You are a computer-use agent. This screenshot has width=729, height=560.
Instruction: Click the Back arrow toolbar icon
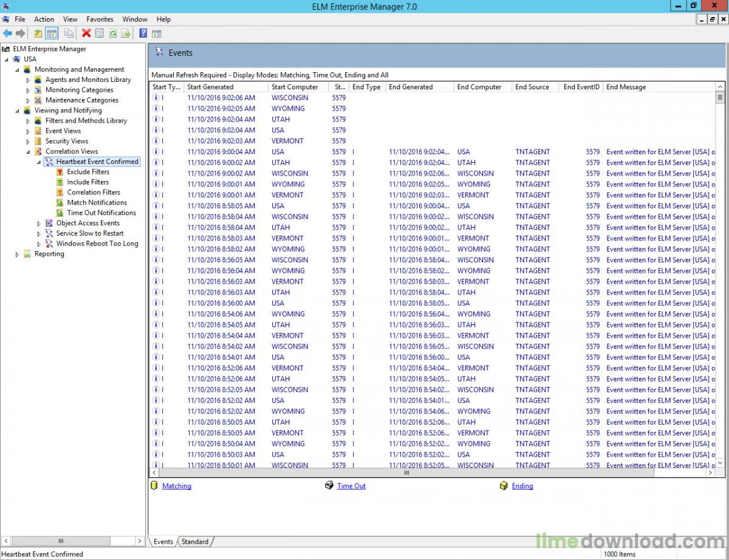[7, 33]
